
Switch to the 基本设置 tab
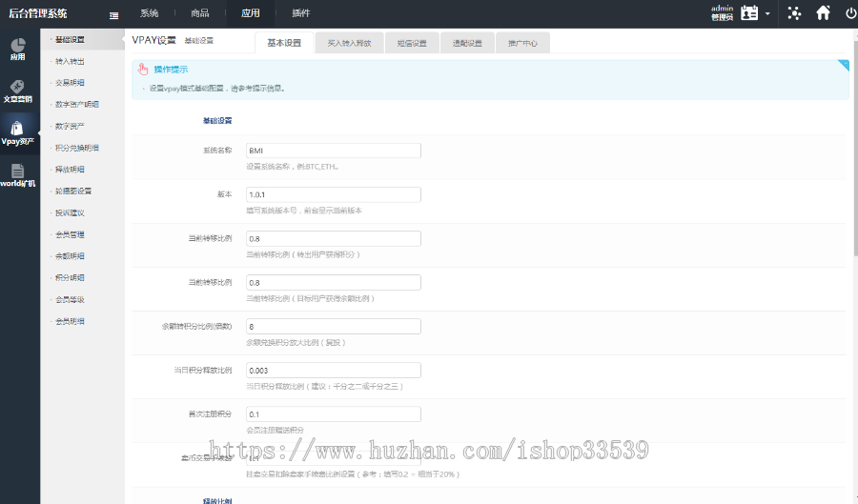pos(284,43)
